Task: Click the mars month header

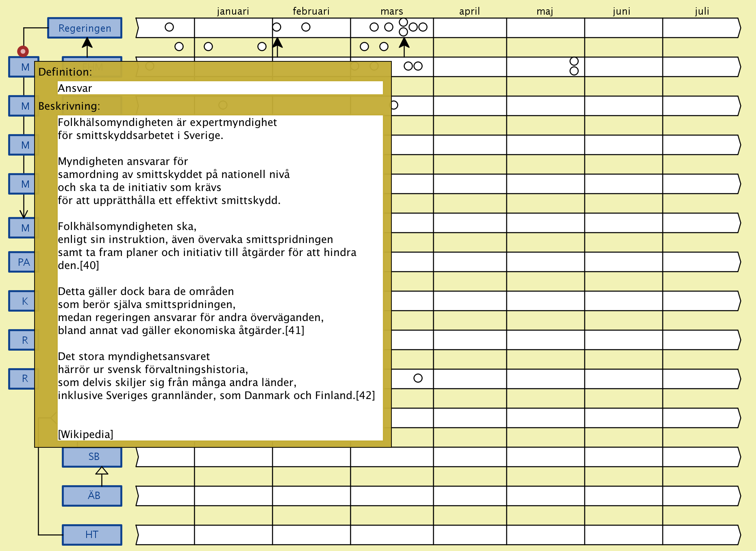Action: [x=391, y=11]
